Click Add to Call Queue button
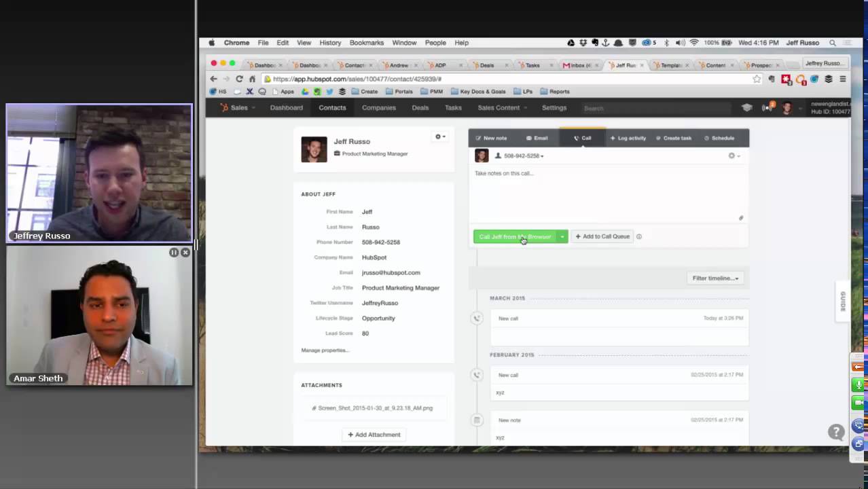 (x=602, y=236)
